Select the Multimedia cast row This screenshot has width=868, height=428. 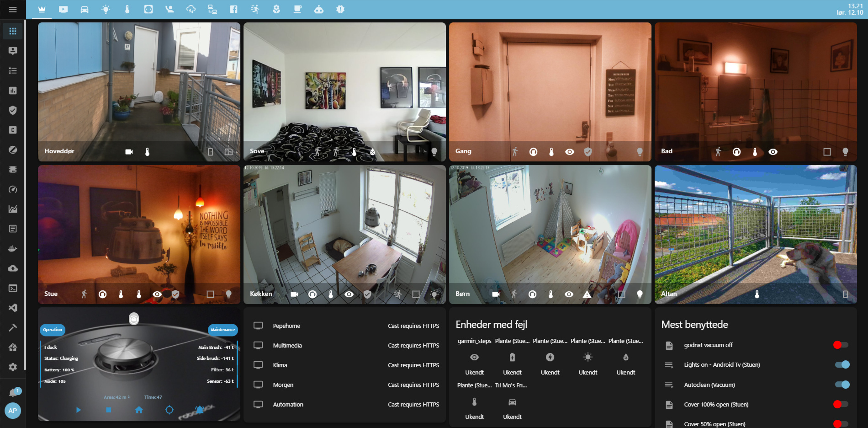(345, 346)
